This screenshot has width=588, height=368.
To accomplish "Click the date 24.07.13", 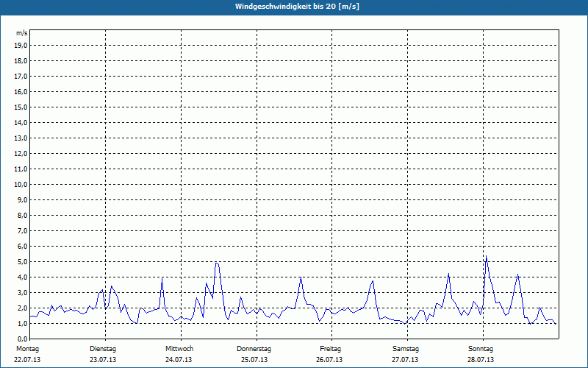I will click(x=179, y=360).
